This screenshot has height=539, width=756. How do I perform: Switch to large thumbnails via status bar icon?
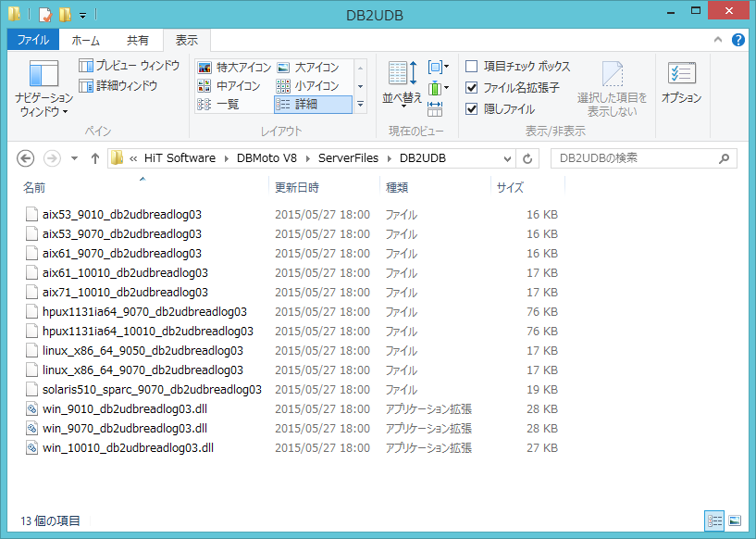735,520
